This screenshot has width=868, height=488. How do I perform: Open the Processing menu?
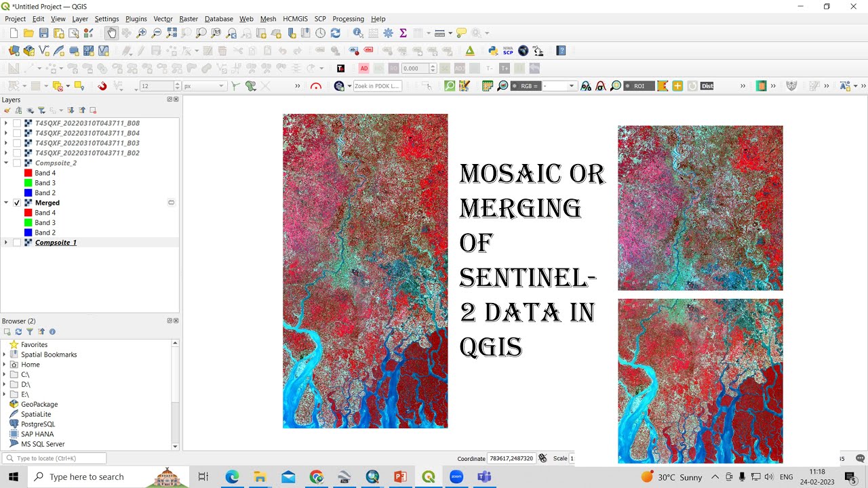[349, 19]
